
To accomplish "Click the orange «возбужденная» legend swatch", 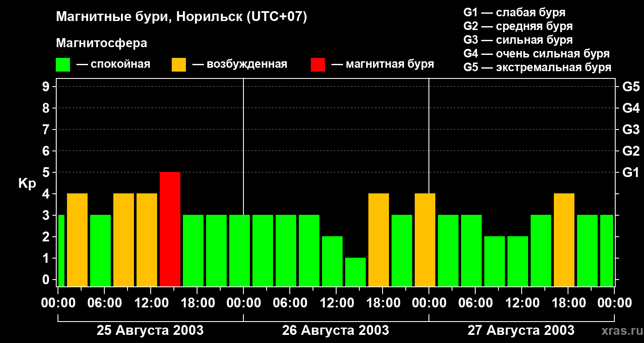I will [179, 65].
